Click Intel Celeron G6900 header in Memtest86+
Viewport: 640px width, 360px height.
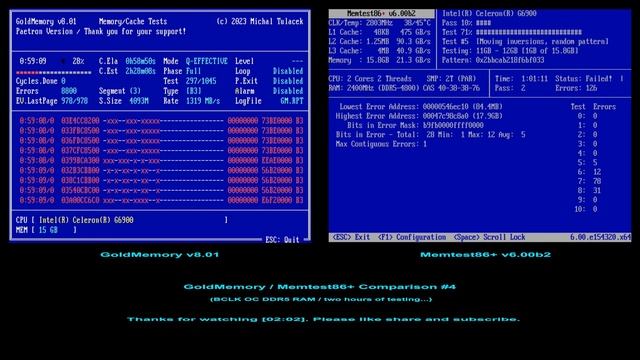click(x=489, y=13)
